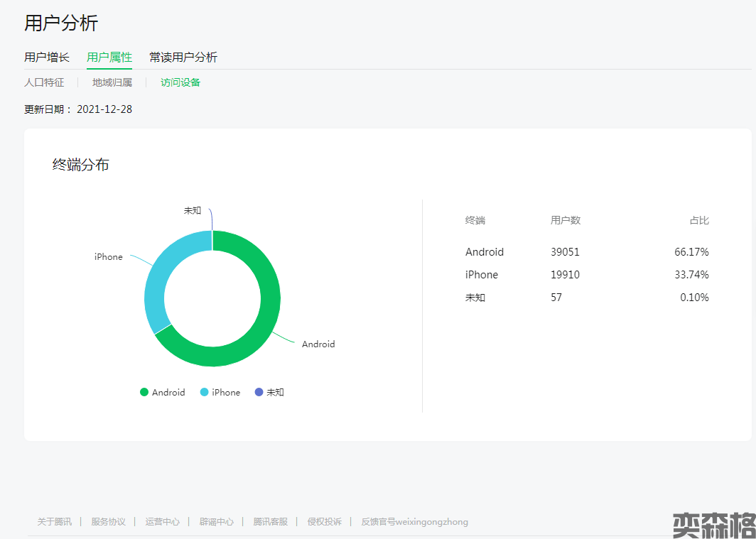Open the 关于腾讯 footer link
Image resolution: width=756 pixels, height=539 pixels.
tap(55, 522)
